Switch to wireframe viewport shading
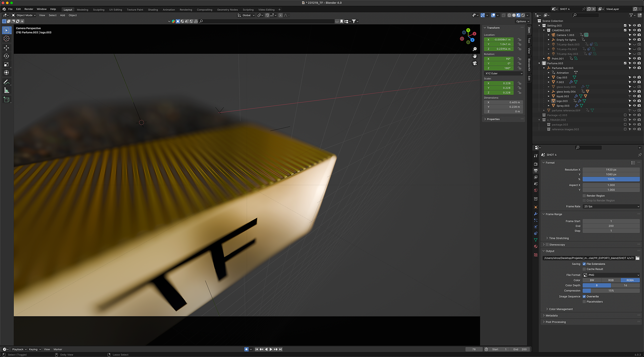 coord(509,15)
